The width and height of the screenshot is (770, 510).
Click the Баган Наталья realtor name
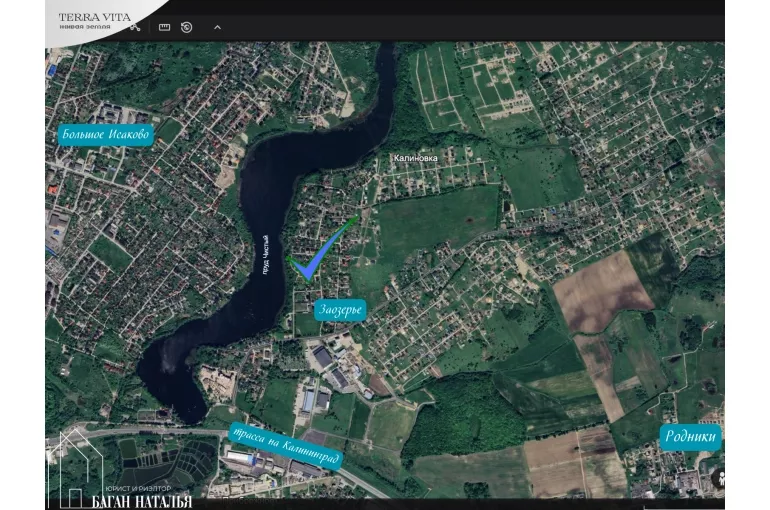pyautogui.click(x=140, y=497)
